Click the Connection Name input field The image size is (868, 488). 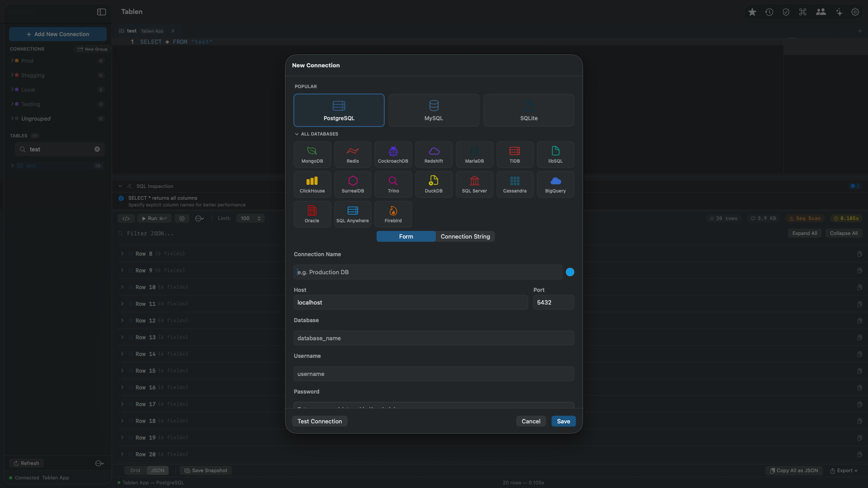427,272
